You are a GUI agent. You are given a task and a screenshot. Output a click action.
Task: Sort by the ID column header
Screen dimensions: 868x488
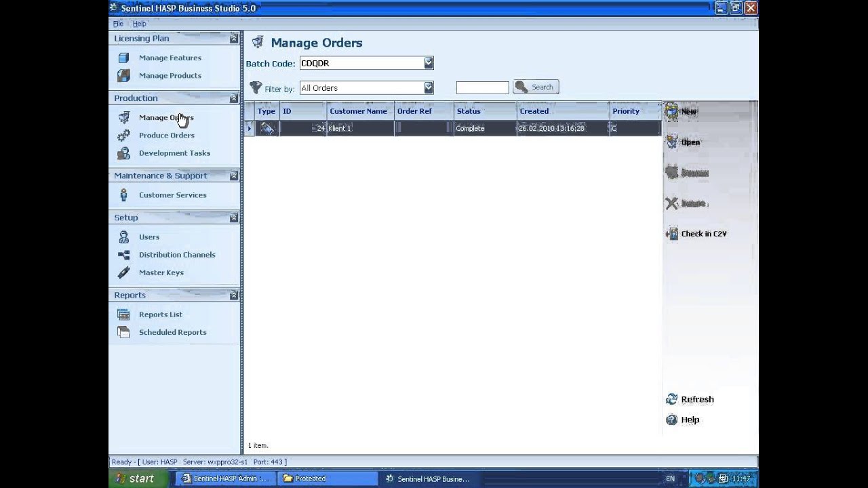tap(303, 111)
